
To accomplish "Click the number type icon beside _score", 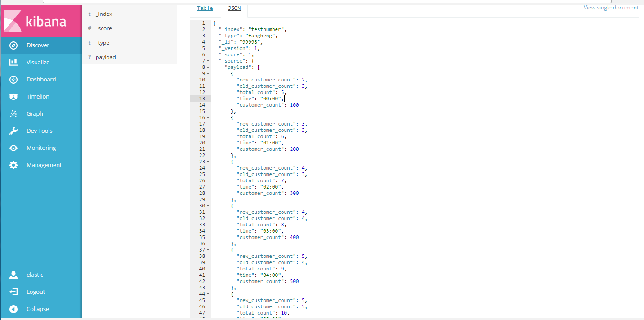I will tap(89, 28).
